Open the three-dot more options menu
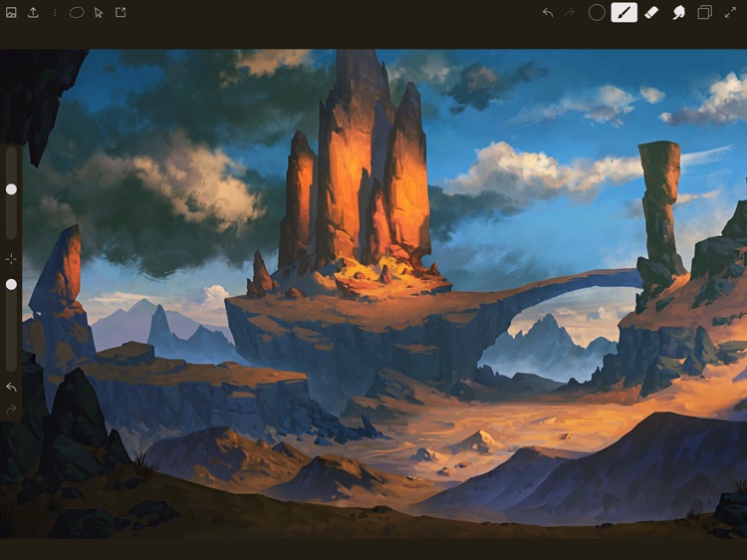 pos(55,13)
